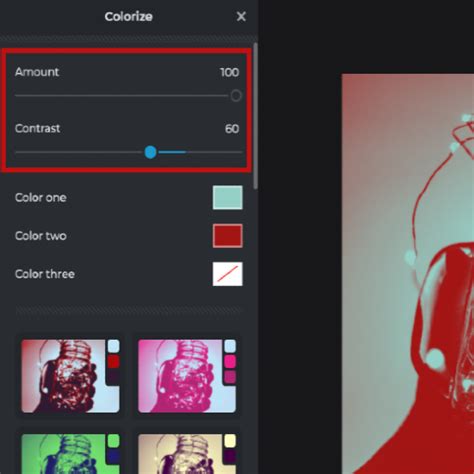474x474 pixels.
Task: Click the Color one label
Action: (x=41, y=198)
